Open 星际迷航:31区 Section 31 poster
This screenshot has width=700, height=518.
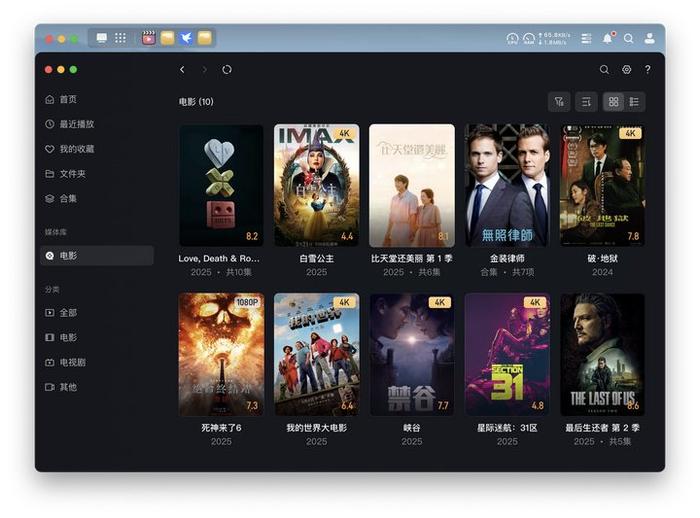pyautogui.click(x=507, y=355)
